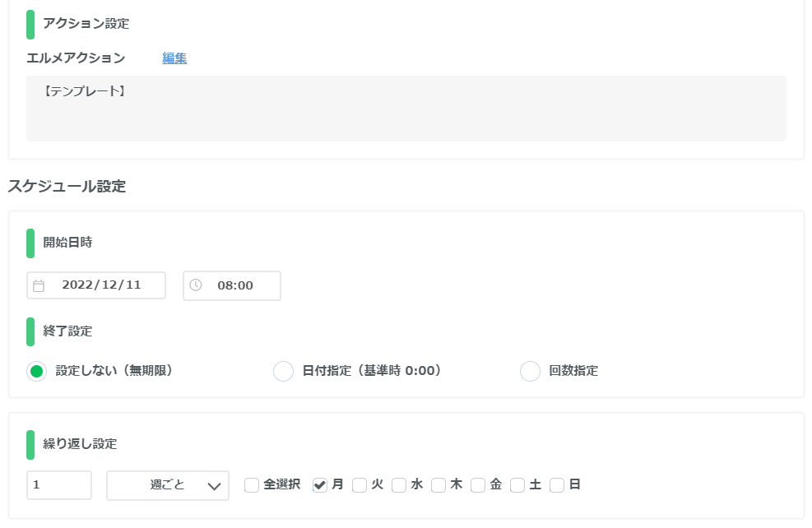This screenshot has width=812, height=528.
Task: Click the 繰り返し設定 section title
Action: [x=80, y=444]
